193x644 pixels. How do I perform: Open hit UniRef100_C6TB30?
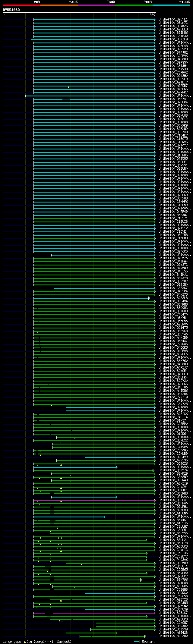click(173, 36)
